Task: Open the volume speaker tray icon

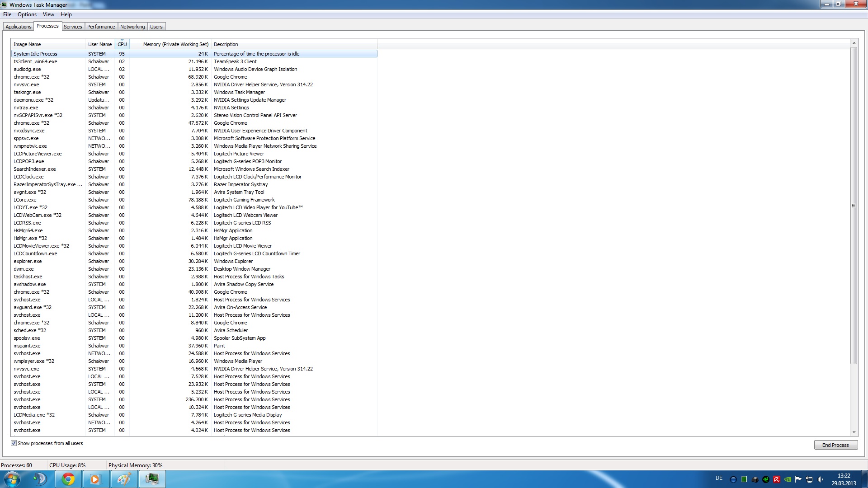Action: [820, 479]
